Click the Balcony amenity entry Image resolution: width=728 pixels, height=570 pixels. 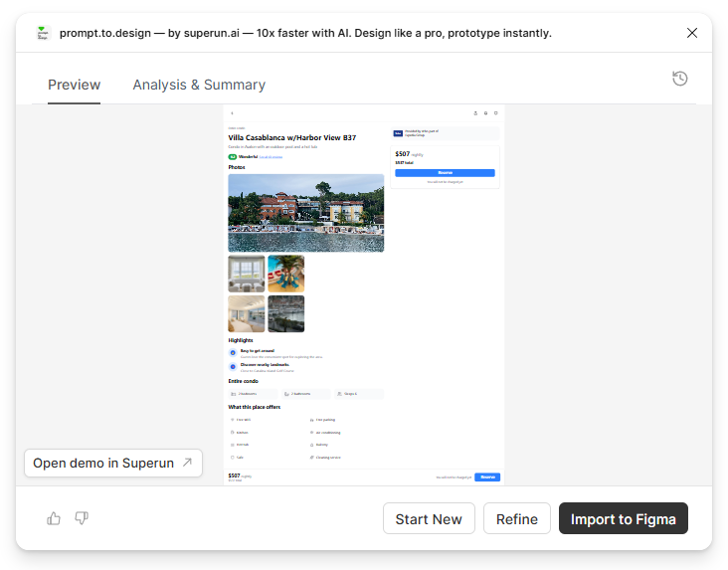coord(319,445)
